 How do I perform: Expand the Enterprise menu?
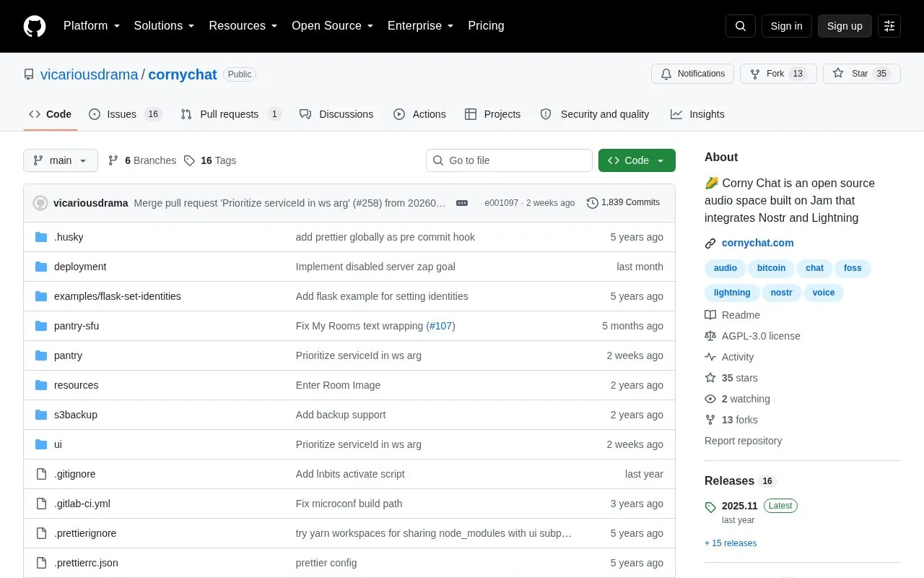420,26
